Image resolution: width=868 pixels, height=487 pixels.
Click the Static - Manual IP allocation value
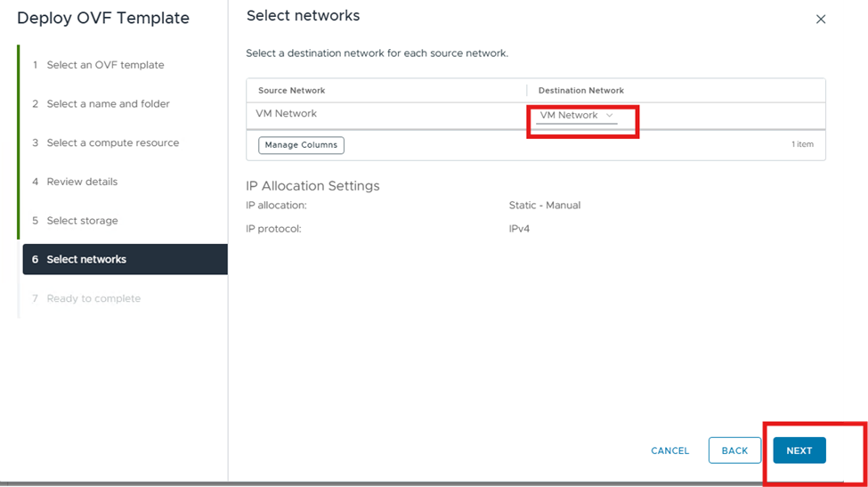[x=544, y=206]
